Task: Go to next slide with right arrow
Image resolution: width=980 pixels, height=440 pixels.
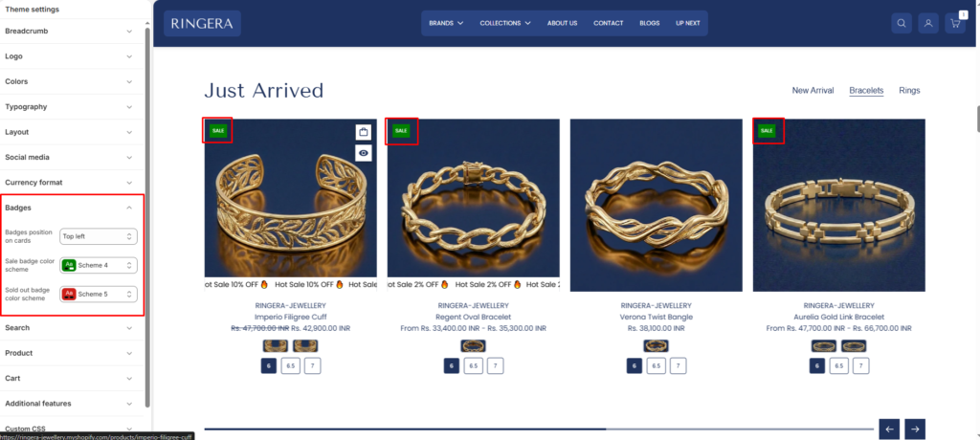Action: point(914,429)
